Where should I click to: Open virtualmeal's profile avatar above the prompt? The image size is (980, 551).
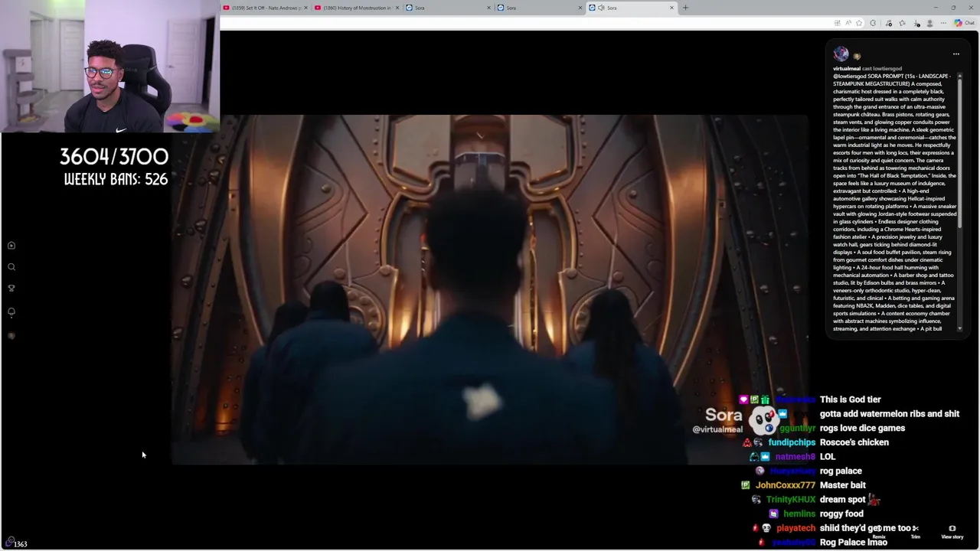pos(841,54)
